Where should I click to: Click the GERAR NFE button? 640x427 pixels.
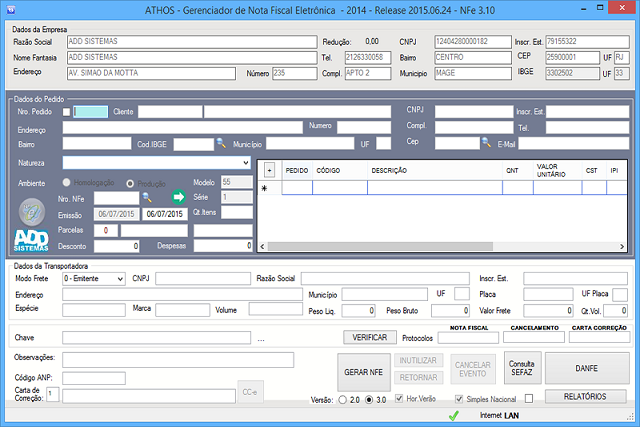[x=364, y=372]
